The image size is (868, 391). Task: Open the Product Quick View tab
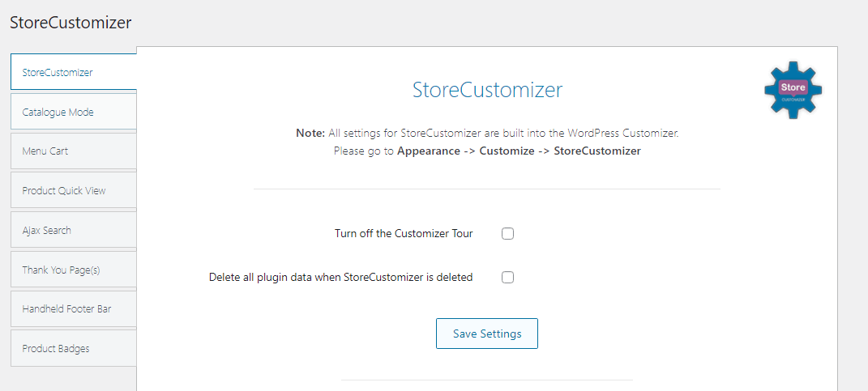click(x=64, y=191)
